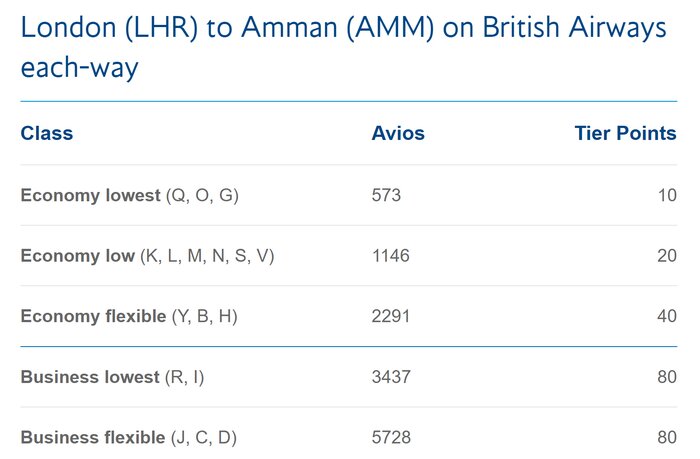This screenshot has height=459, width=700.
Task: Click the Economy lowest (Q, O, G) row label
Action: 129,196
